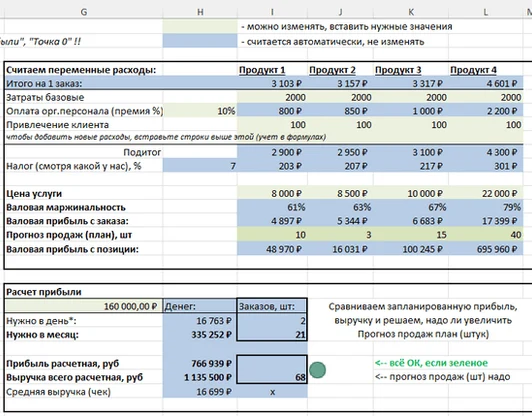This screenshot has width=532, height=416.
Task: Select the 'Продукт 2' header cell
Action: pyautogui.click(x=341, y=70)
